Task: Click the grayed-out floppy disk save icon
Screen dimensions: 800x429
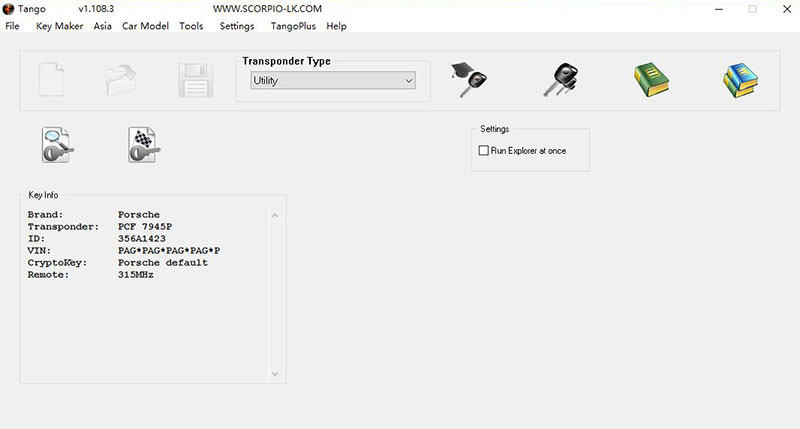Action: coord(196,80)
